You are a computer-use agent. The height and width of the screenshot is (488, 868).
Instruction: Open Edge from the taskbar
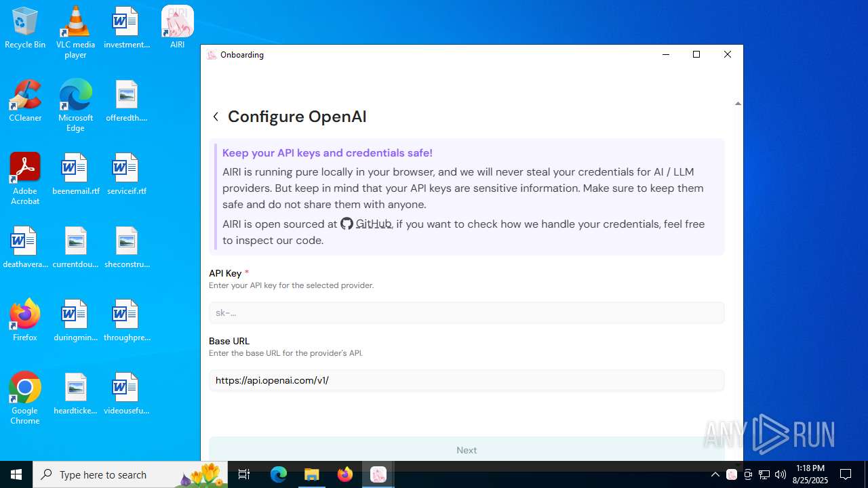(x=279, y=474)
